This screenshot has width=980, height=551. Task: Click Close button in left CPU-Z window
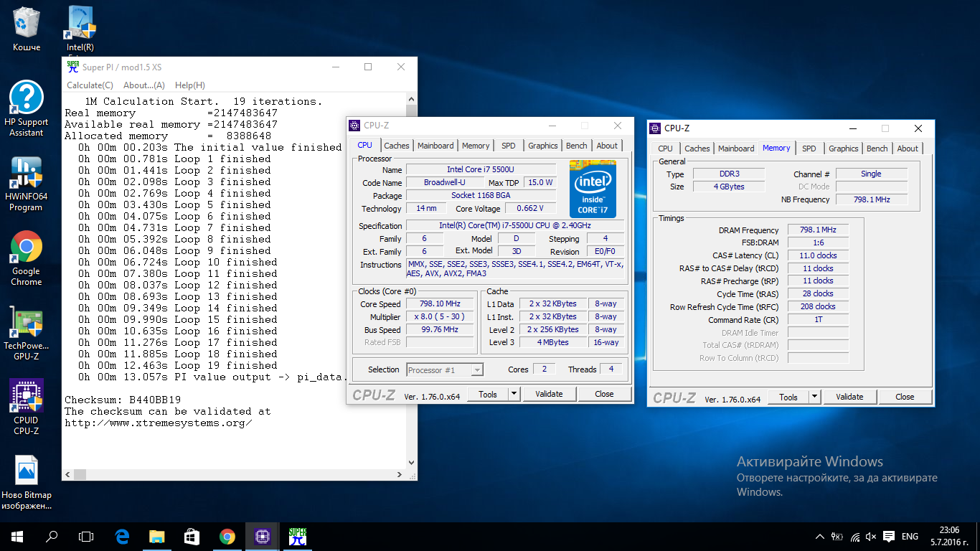[x=604, y=394]
